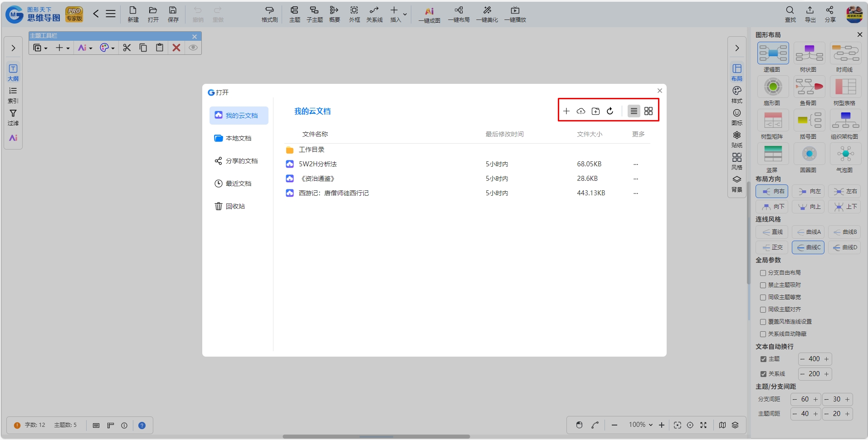The image size is (868, 440).
Task: Open the help question mark icon
Action: [x=142, y=425]
